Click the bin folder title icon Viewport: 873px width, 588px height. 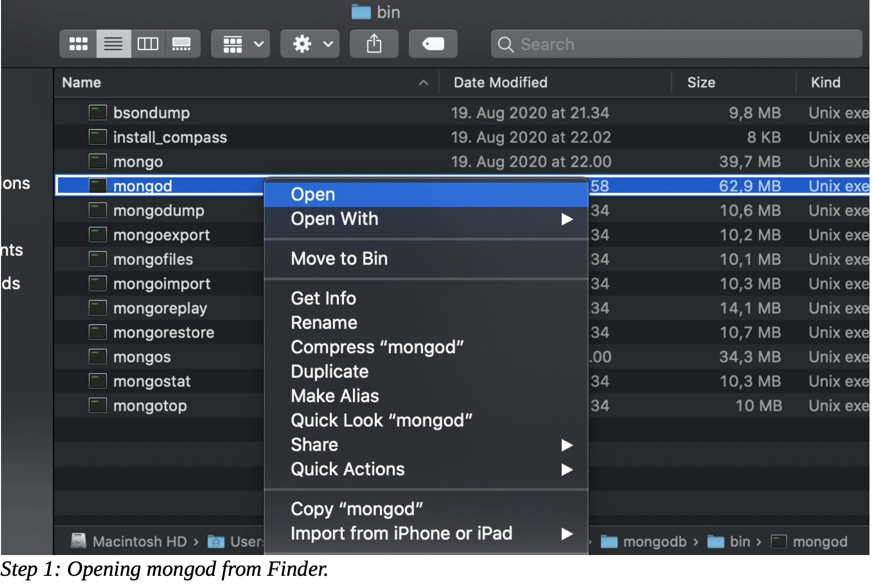click(x=361, y=12)
